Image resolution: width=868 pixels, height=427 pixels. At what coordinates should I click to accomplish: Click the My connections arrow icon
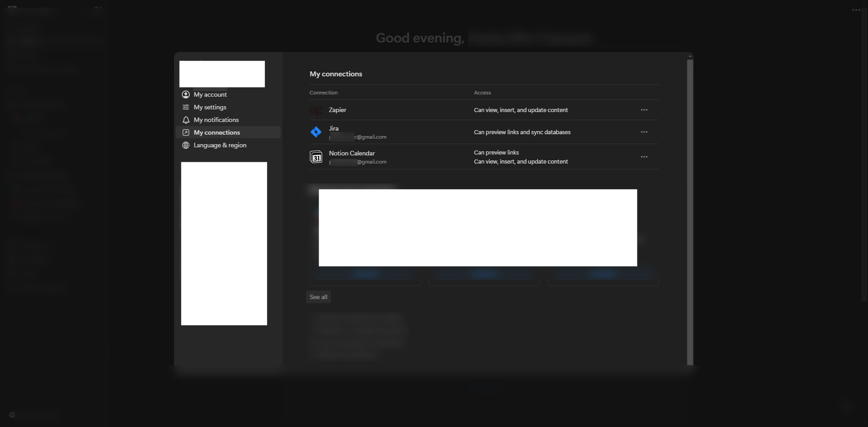pos(186,132)
